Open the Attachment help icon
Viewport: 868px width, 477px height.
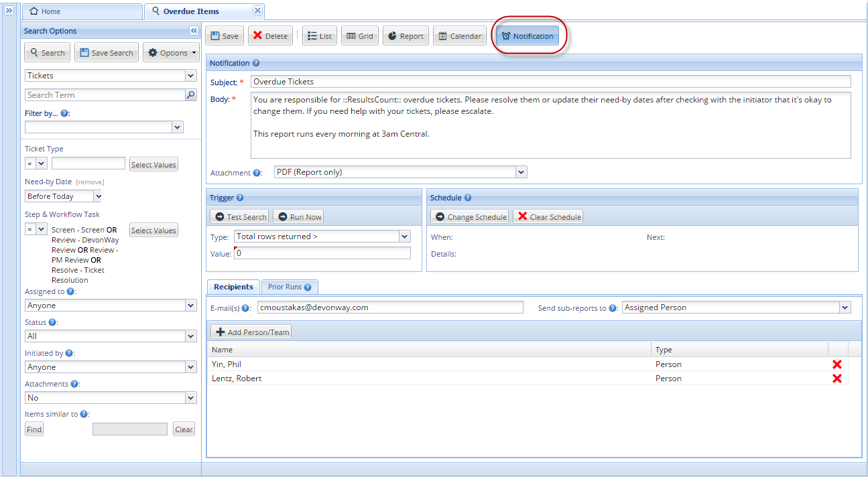[x=257, y=173]
